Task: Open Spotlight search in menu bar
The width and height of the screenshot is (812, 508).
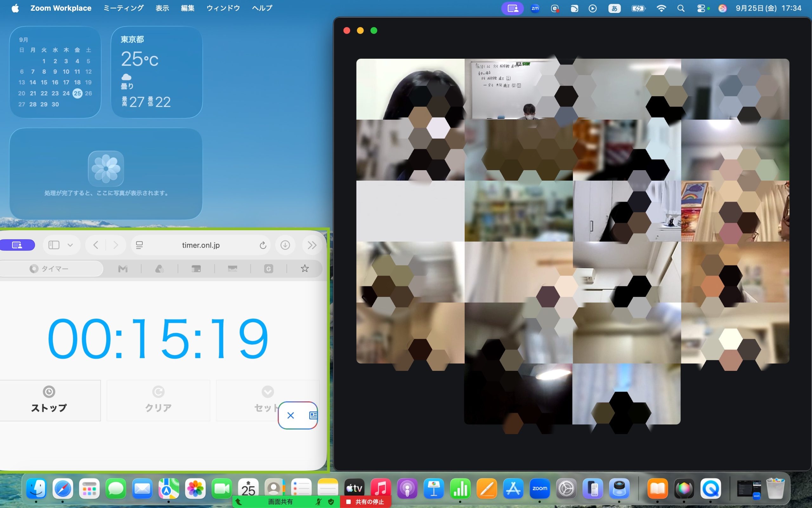Action: pos(681,8)
